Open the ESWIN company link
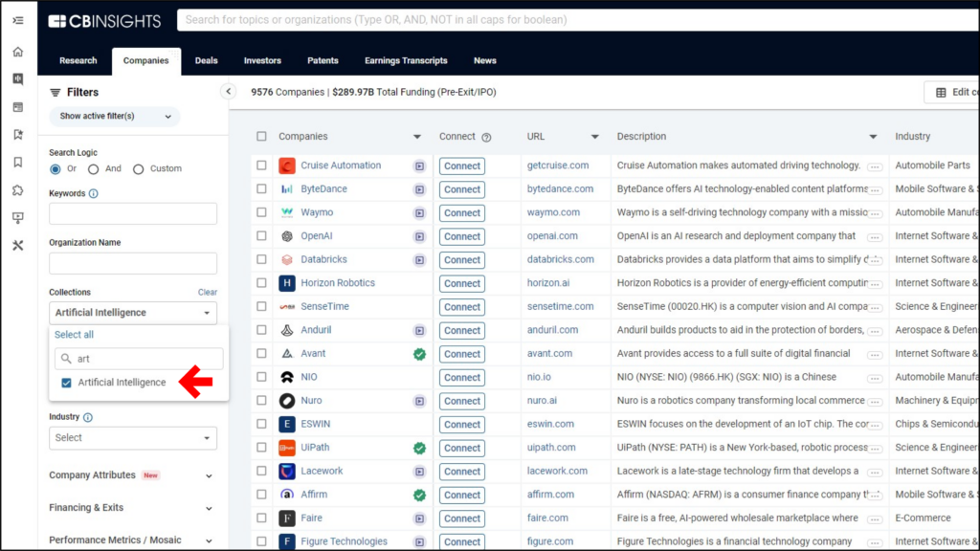980x551 pixels. point(316,424)
